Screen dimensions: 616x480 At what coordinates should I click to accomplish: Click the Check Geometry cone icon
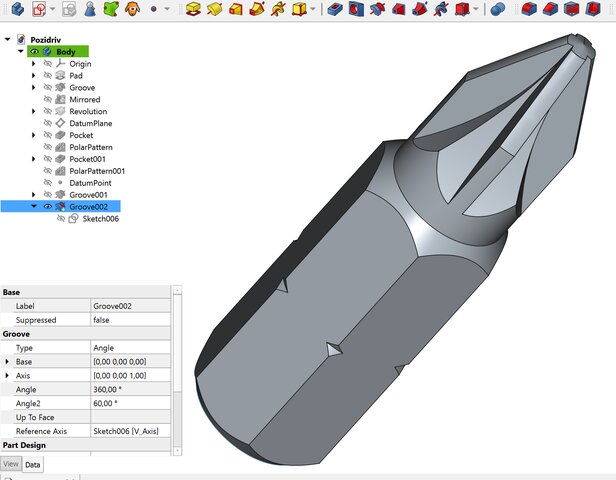[x=90, y=9]
